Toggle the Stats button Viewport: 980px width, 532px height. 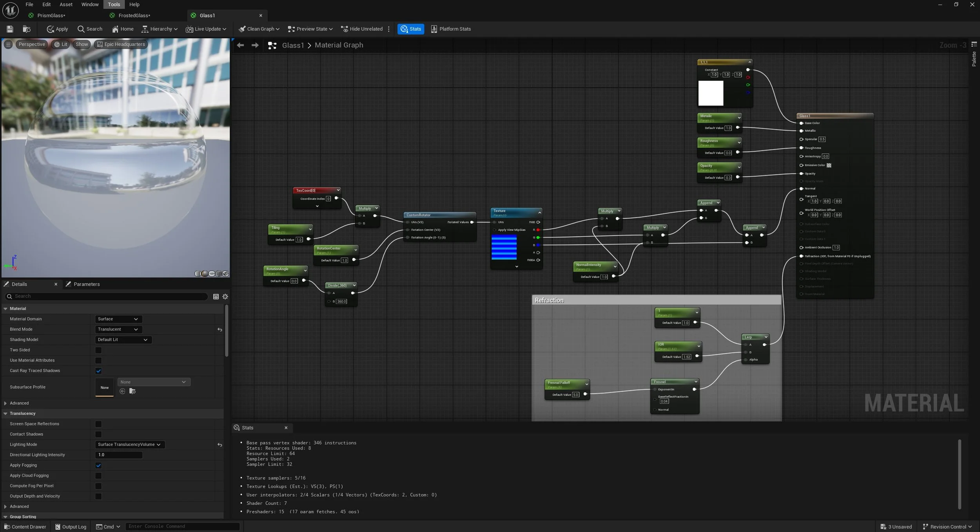click(x=410, y=29)
